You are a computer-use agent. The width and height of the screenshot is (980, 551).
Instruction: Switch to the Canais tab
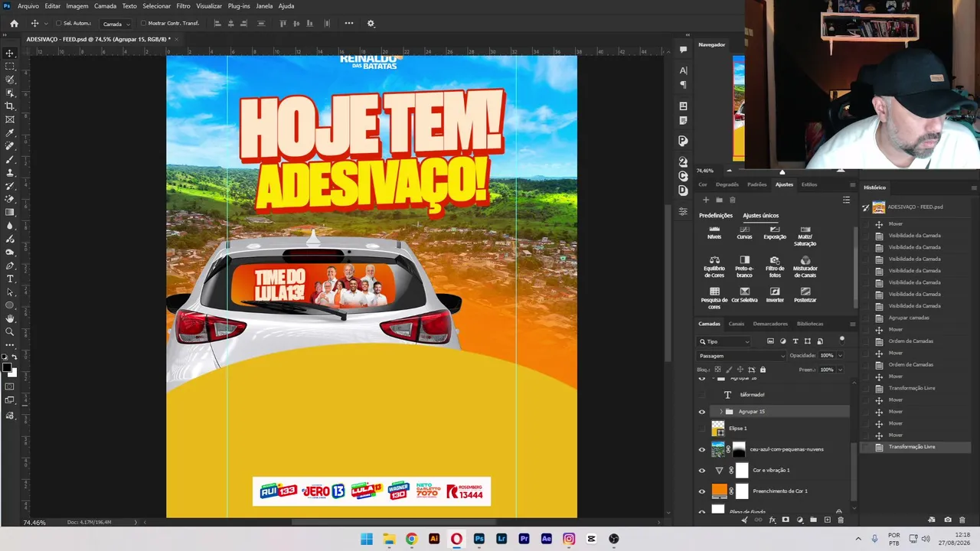(736, 324)
